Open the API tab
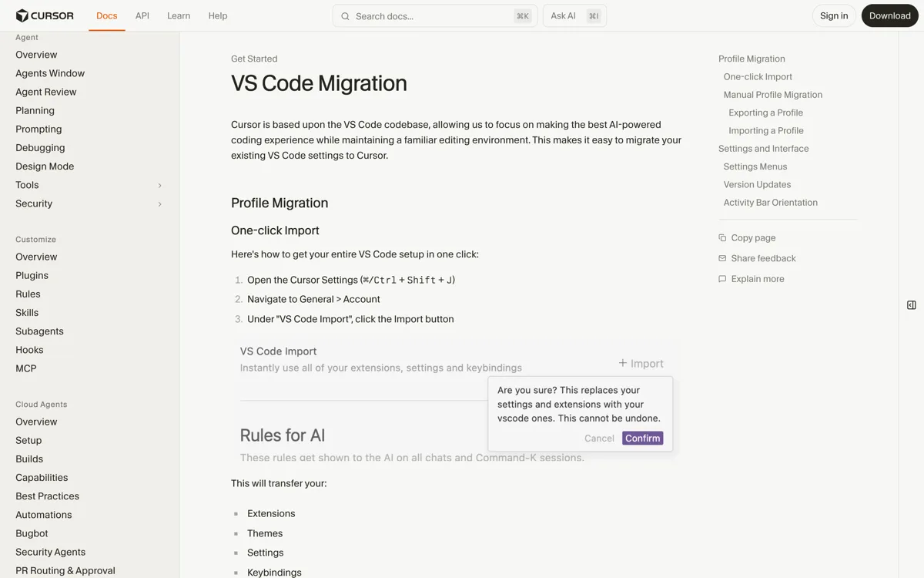Image resolution: width=924 pixels, height=578 pixels. tap(142, 15)
